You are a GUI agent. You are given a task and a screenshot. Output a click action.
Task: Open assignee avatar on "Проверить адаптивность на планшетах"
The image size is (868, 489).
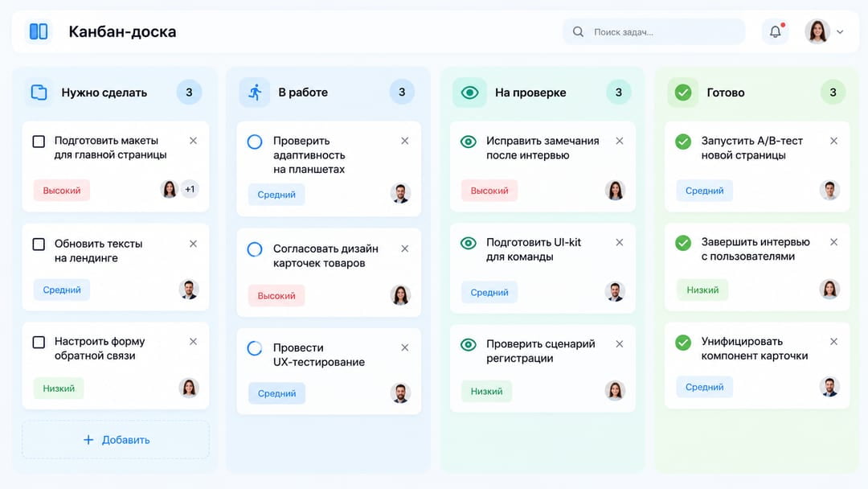(400, 193)
